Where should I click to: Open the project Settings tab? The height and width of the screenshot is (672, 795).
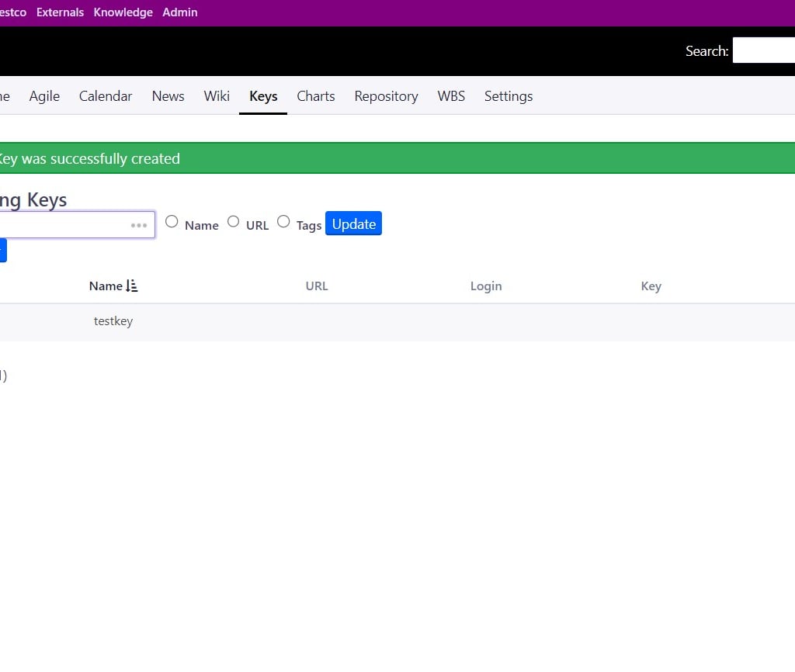[509, 96]
